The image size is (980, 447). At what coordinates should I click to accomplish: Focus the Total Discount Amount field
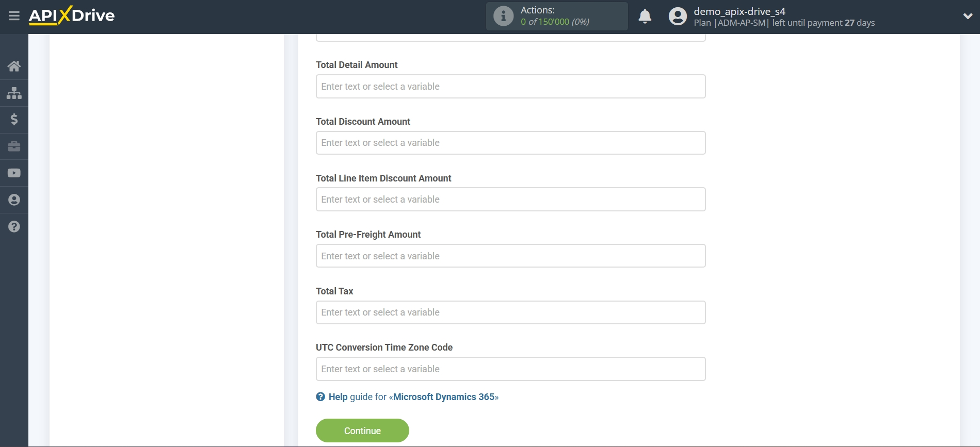(x=510, y=143)
